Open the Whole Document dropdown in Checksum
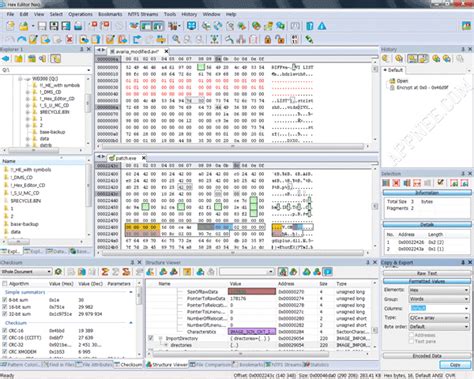474x379 pixels. click(x=26, y=272)
